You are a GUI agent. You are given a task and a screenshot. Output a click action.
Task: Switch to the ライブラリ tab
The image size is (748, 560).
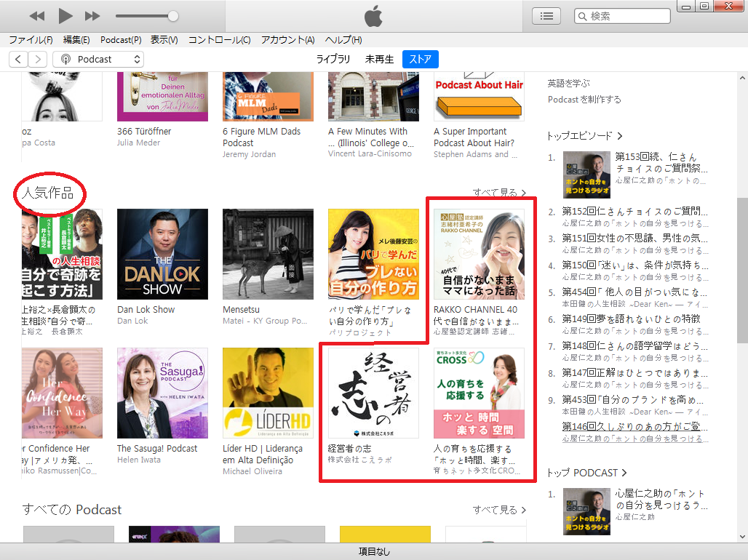click(333, 59)
